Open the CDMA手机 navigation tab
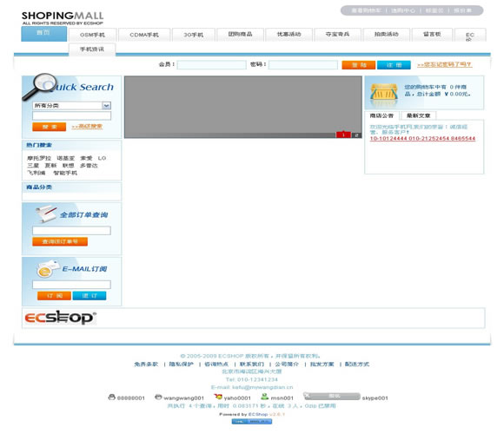The width and height of the screenshot is (504, 434). (144, 35)
